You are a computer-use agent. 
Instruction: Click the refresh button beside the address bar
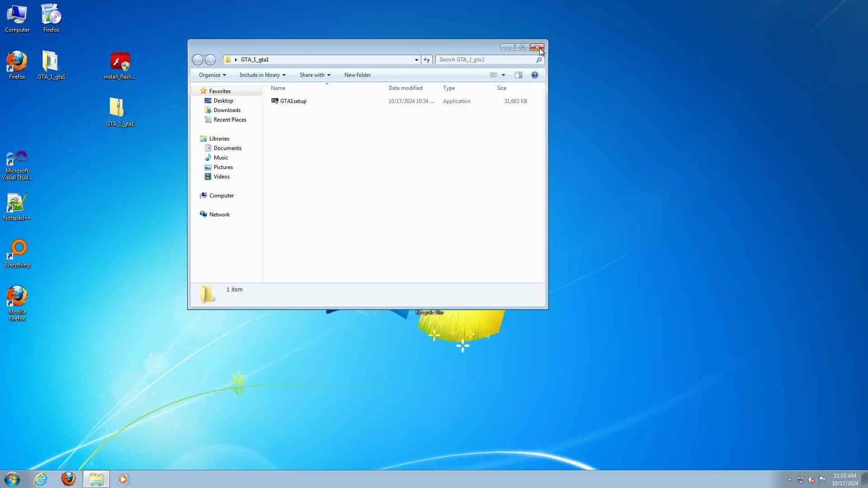pyautogui.click(x=426, y=60)
